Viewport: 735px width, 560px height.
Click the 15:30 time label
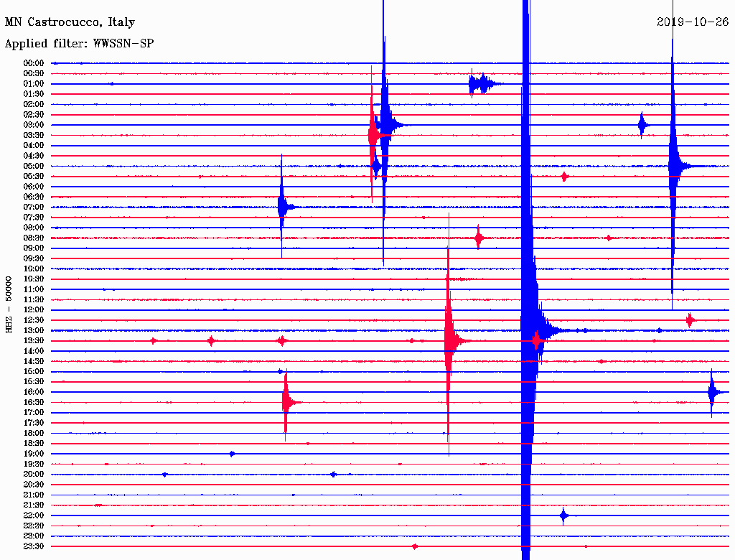click(34, 382)
